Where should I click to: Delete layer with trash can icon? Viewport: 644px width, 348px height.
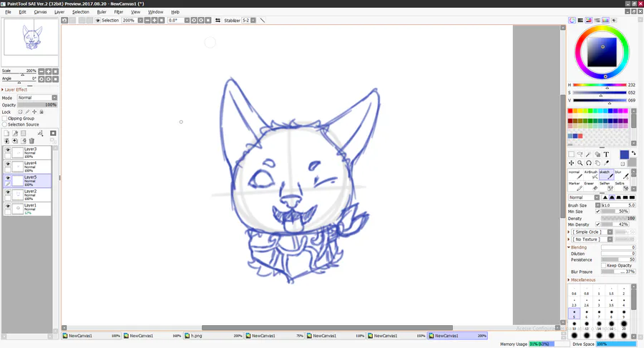pyautogui.click(x=31, y=141)
